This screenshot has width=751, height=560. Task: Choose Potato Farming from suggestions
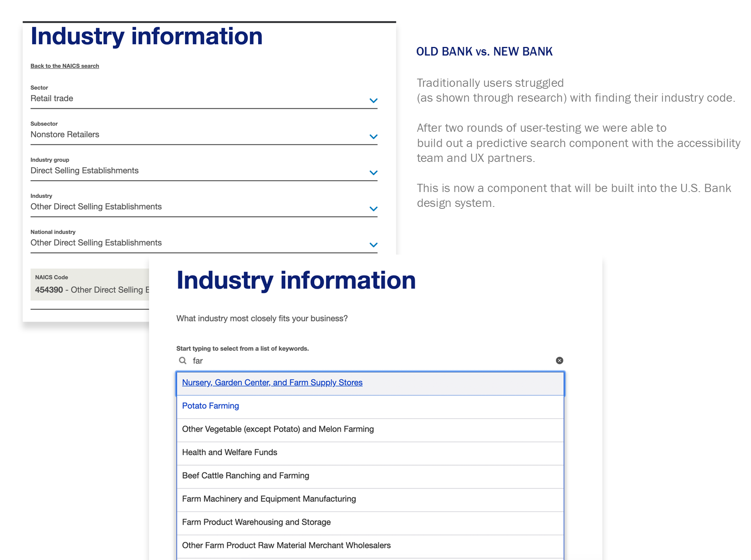click(210, 406)
